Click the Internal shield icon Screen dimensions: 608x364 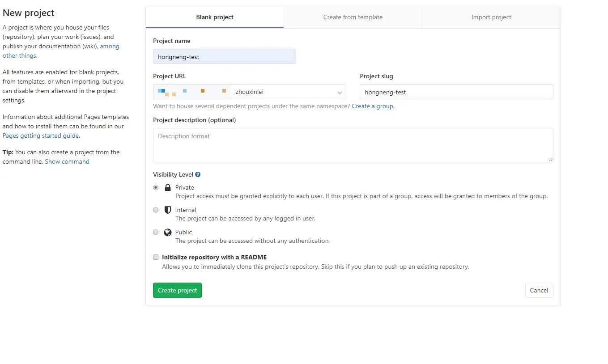point(168,210)
